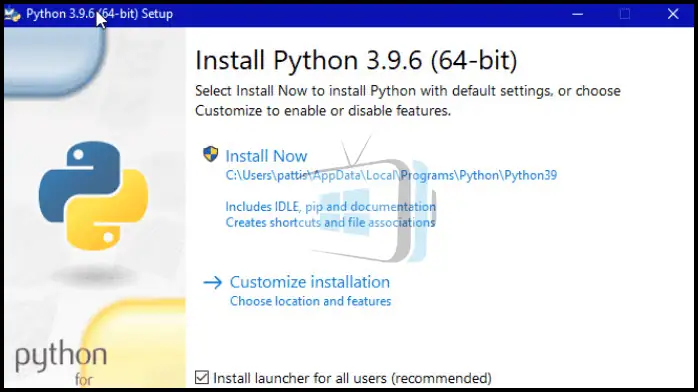Click the Install Now option

click(266, 156)
